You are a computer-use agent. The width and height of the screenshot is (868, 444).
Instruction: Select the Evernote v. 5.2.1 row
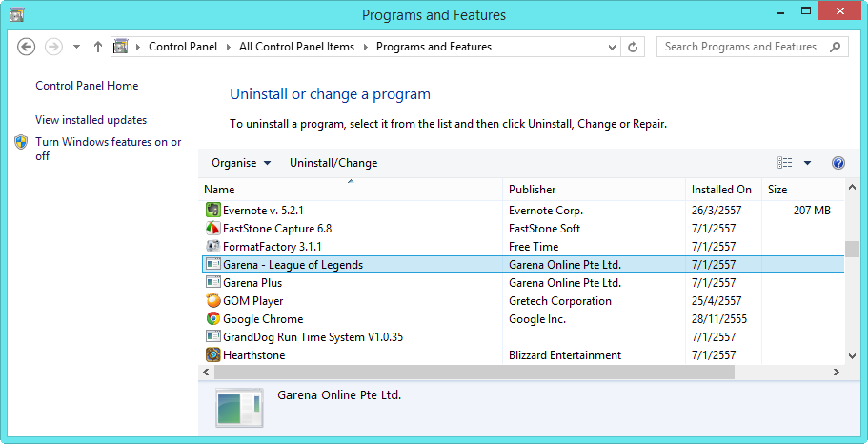(x=522, y=211)
